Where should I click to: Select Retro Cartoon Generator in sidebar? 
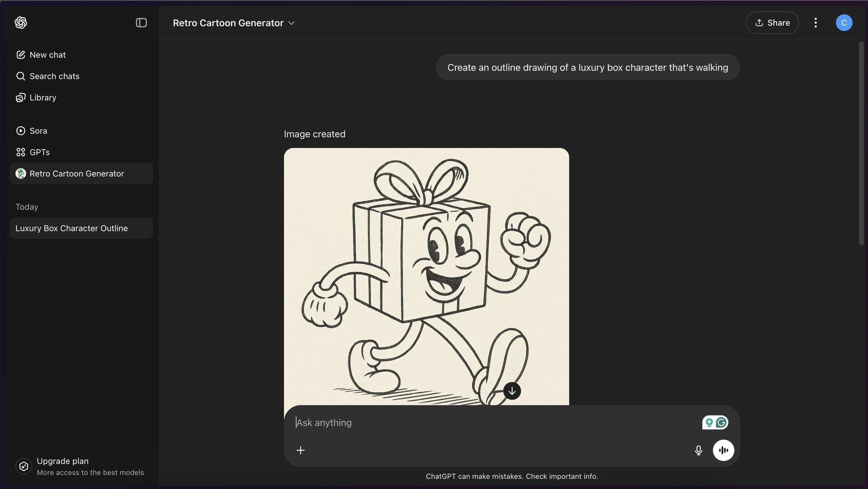[81, 174]
